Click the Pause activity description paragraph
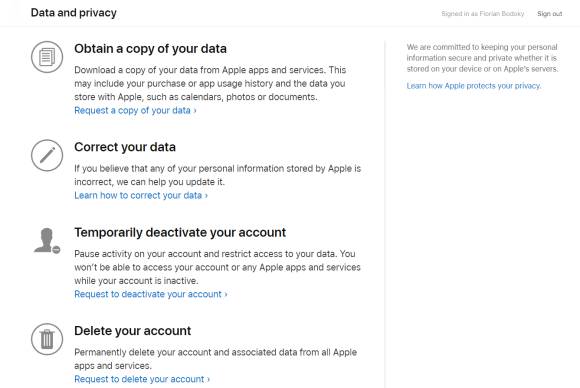This screenshot has height=388, width=580. [x=218, y=267]
